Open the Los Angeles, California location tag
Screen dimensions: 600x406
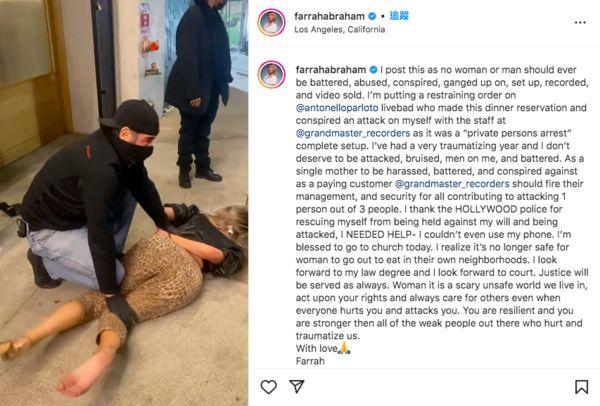(x=339, y=29)
